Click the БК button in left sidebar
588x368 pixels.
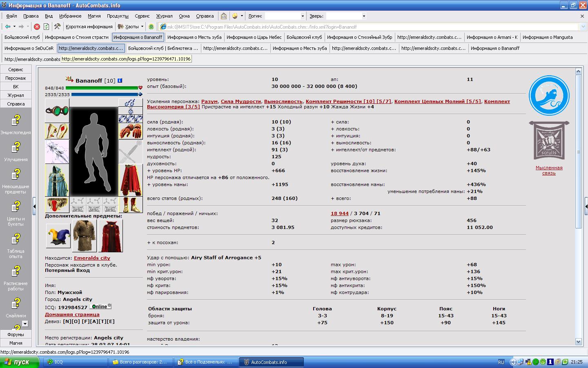click(x=16, y=87)
